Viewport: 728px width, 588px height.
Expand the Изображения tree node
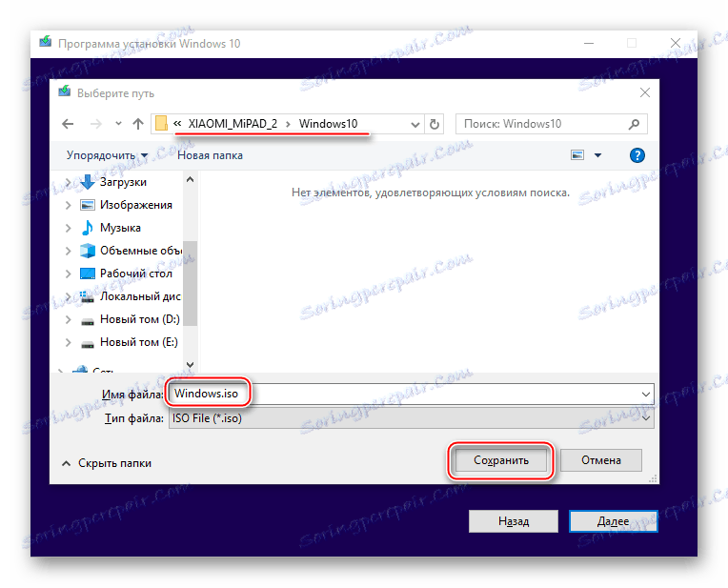click(x=69, y=205)
